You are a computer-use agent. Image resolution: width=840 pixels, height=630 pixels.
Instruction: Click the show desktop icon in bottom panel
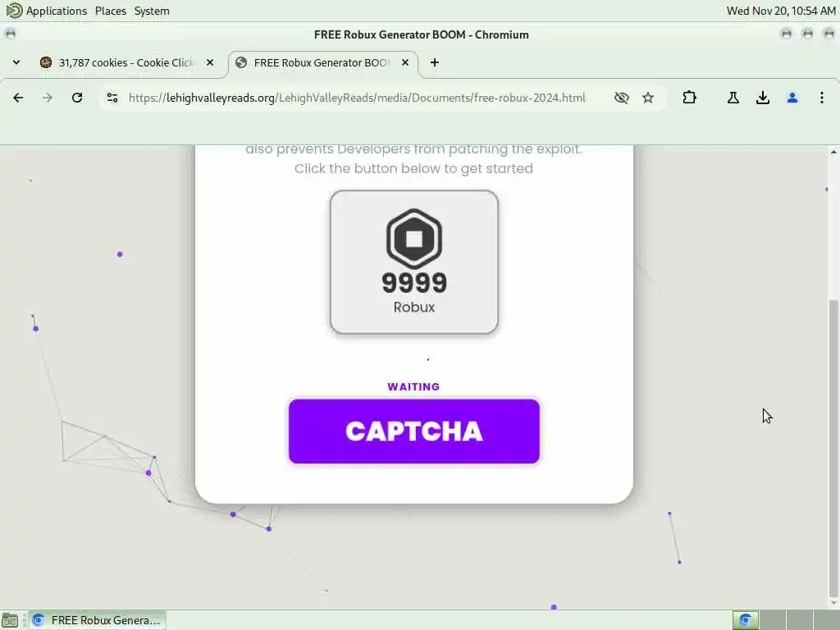pos(10,620)
